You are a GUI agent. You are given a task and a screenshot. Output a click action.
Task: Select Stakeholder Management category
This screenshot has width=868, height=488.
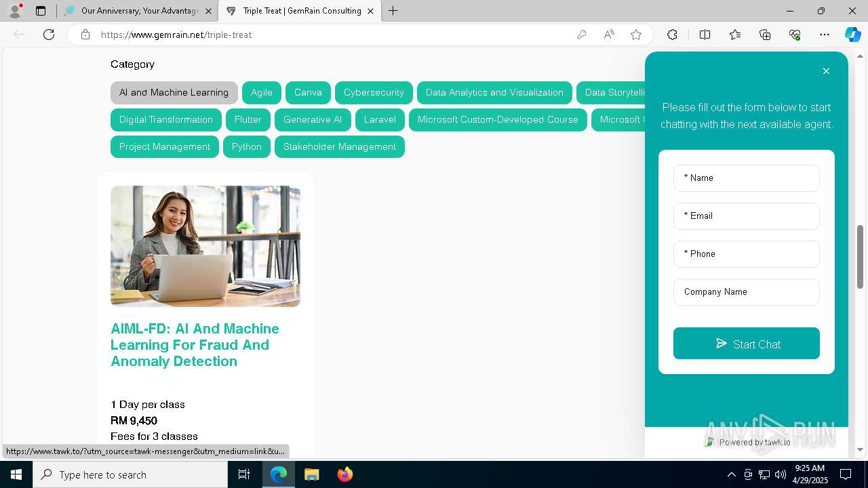click(x=340, y=147)
